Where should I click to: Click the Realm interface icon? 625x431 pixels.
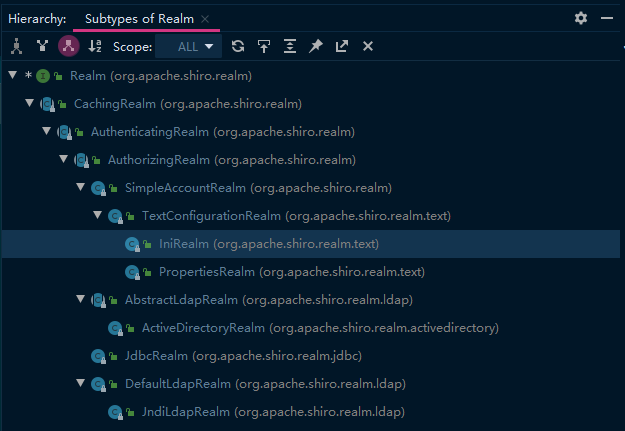43,76
